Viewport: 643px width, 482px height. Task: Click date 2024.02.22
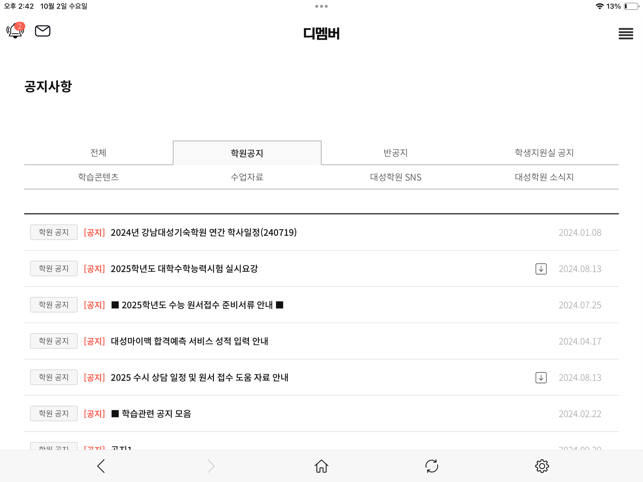point(580,413)
